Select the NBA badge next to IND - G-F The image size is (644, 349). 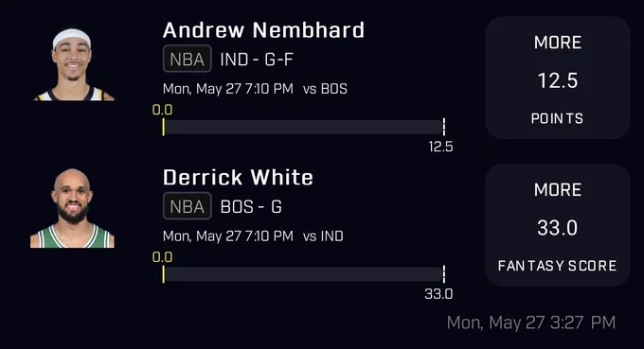pyautogui.click(x=188, y=59)
